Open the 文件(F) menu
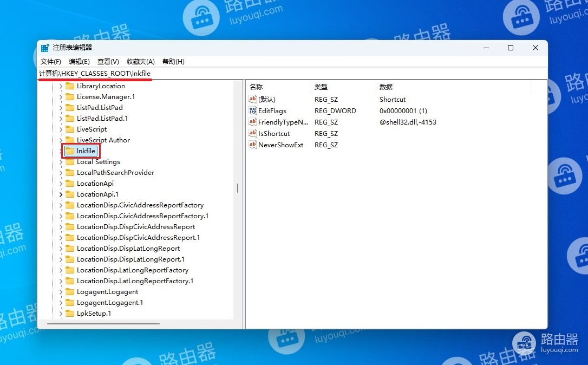The height and width of the screenshot is (365, 588). click(51, 62)
